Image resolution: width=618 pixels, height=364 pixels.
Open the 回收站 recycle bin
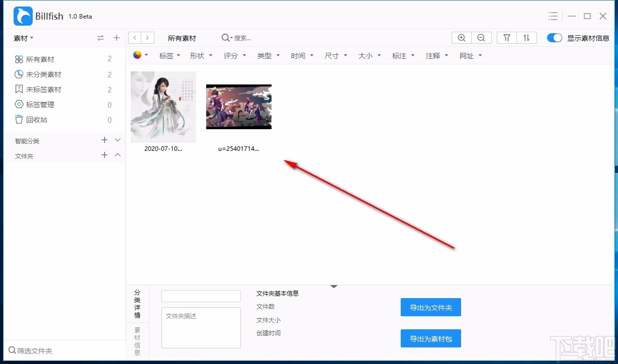tap(36, 120)
